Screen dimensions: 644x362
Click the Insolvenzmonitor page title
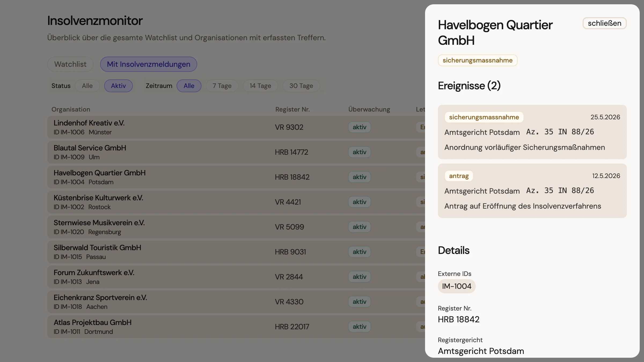coord(95,21)
